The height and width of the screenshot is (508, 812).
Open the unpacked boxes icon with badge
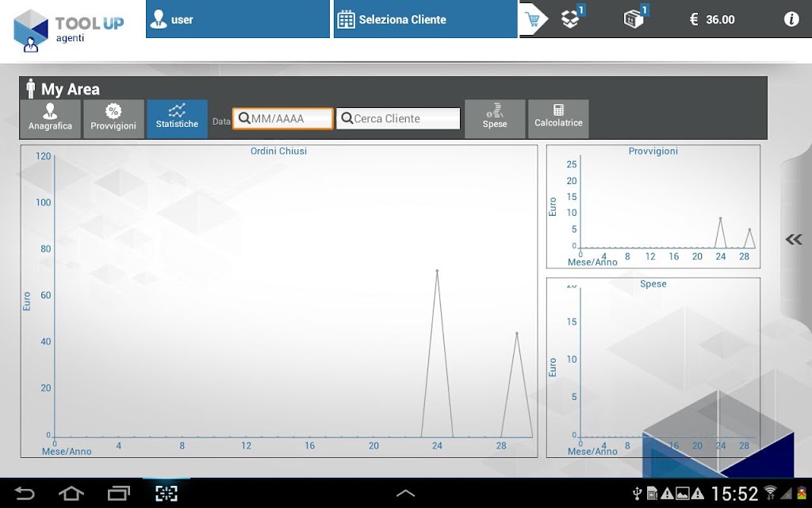(572, 19)
